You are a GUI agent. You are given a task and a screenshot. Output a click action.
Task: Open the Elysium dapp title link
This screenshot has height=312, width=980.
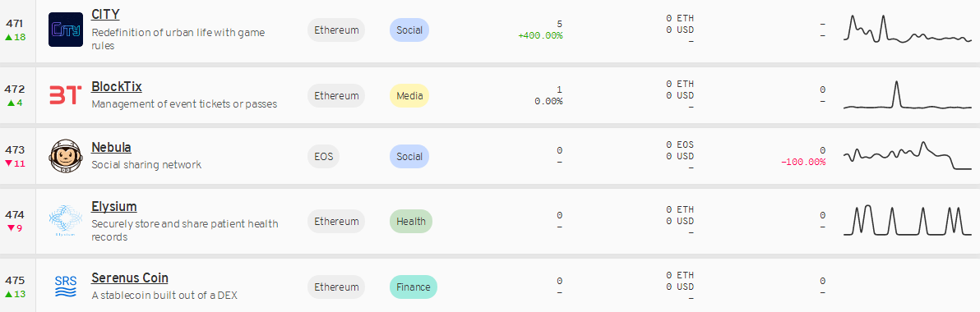coord(114,206)
